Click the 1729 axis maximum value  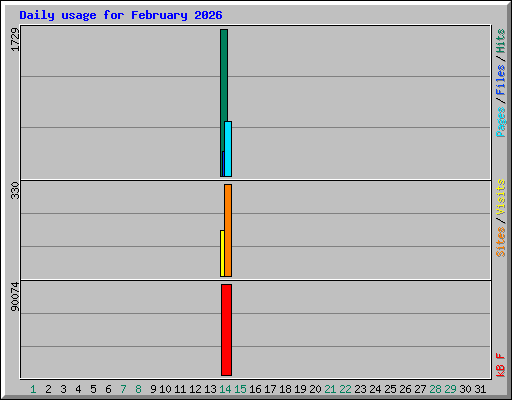[x=15, y=40]
